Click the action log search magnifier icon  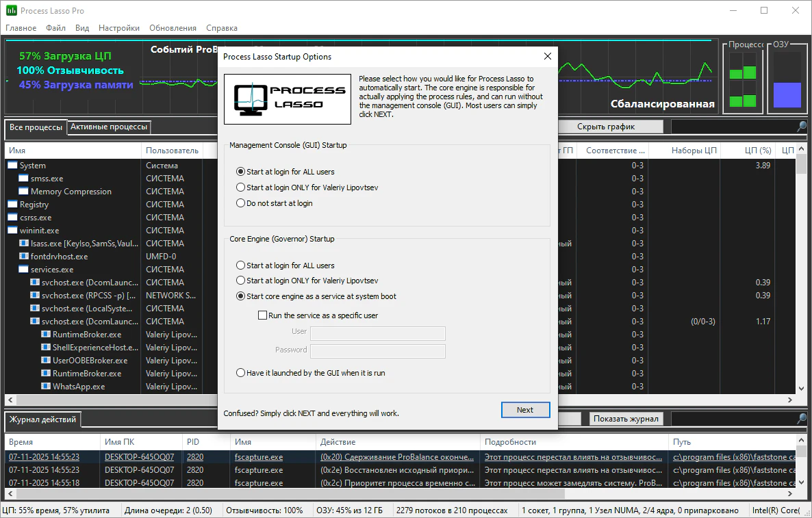point(801,418)
